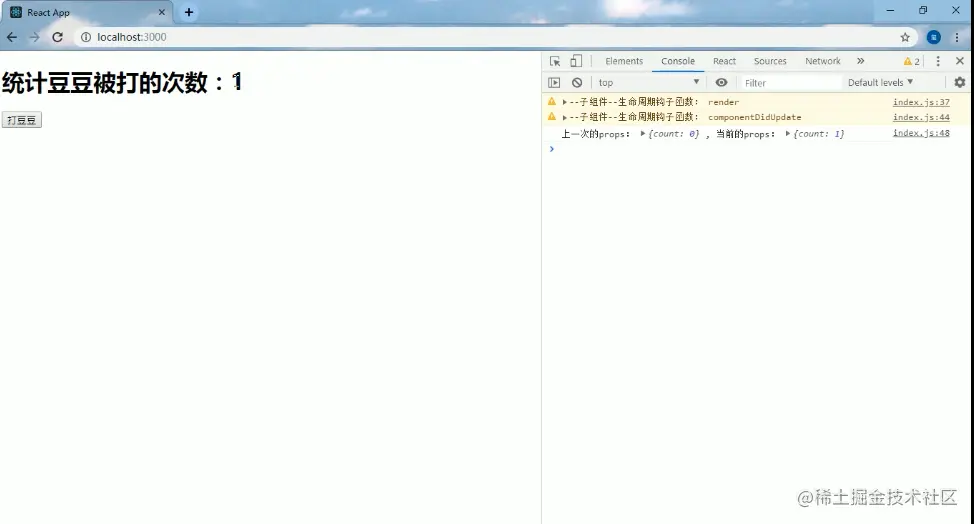This screenshot has height=524, width=974.
Task: Show more DevTools tabs
Action: [x=860, y=61]
